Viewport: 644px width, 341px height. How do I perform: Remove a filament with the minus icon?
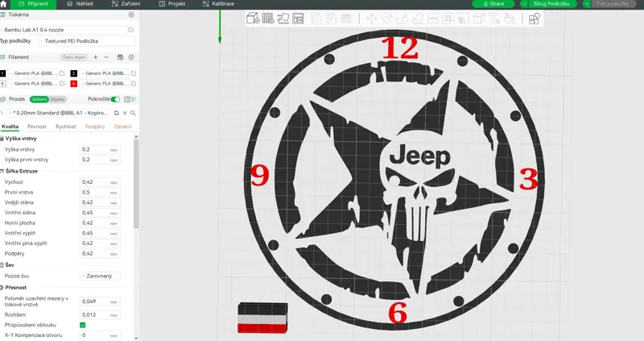click(106, 57)
